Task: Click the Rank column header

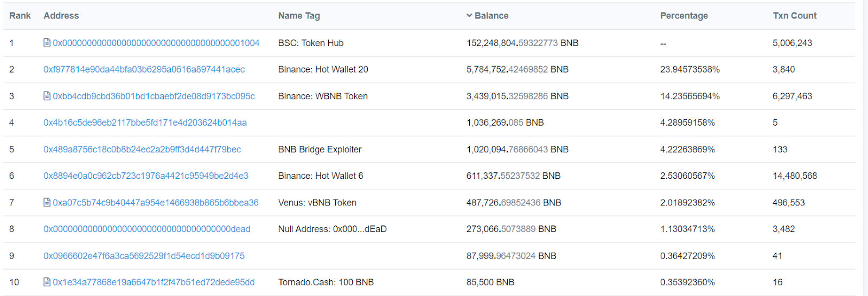Action: [20, 16]
